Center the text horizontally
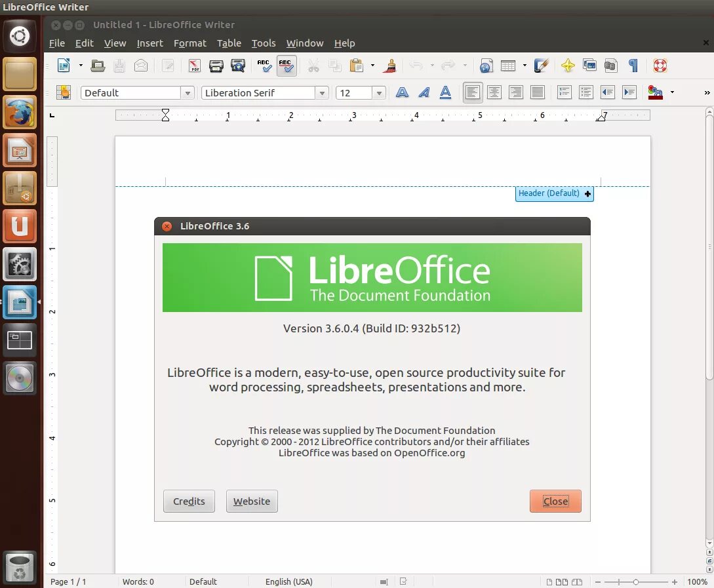 coord(494,92)
